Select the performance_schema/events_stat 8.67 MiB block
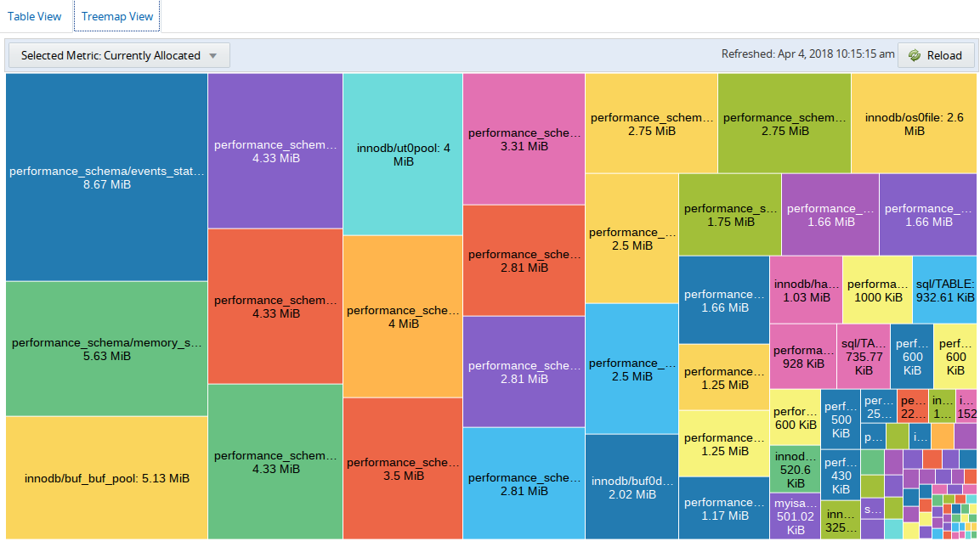Viewport: 980px width, 541px height. (x=106, y=178)
